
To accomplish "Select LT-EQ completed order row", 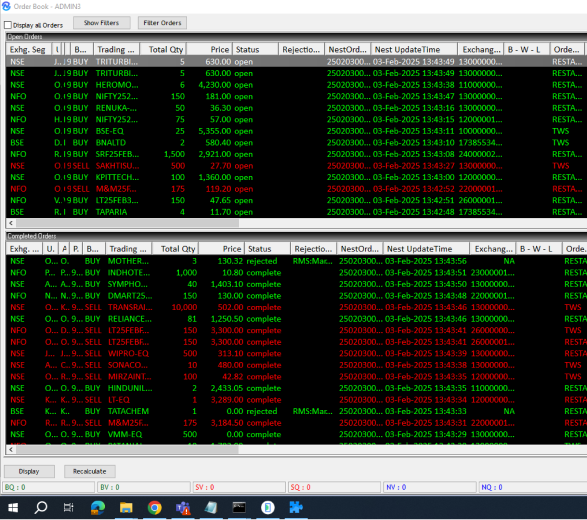I will (296, 399).
